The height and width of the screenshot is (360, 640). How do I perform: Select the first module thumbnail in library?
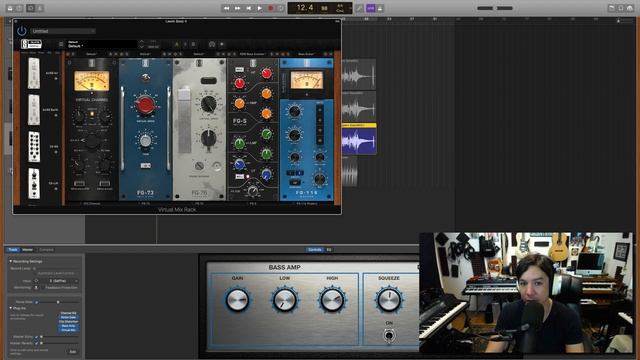tap(34, 73)
